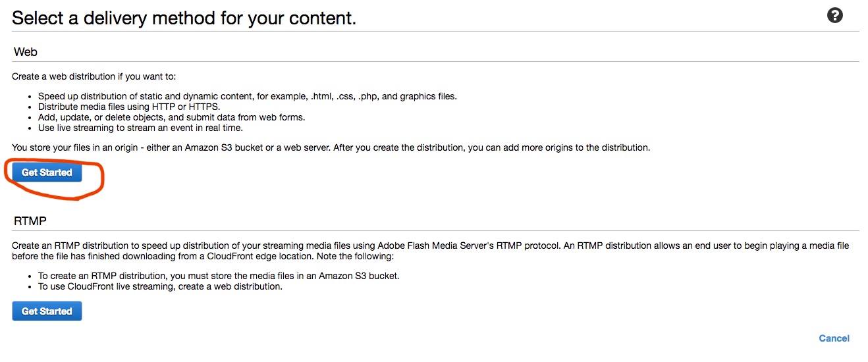This screenshot has height=362, width=868.
Task: Click the 'must store the media files' bullet
Action: (x=217, y=276)
